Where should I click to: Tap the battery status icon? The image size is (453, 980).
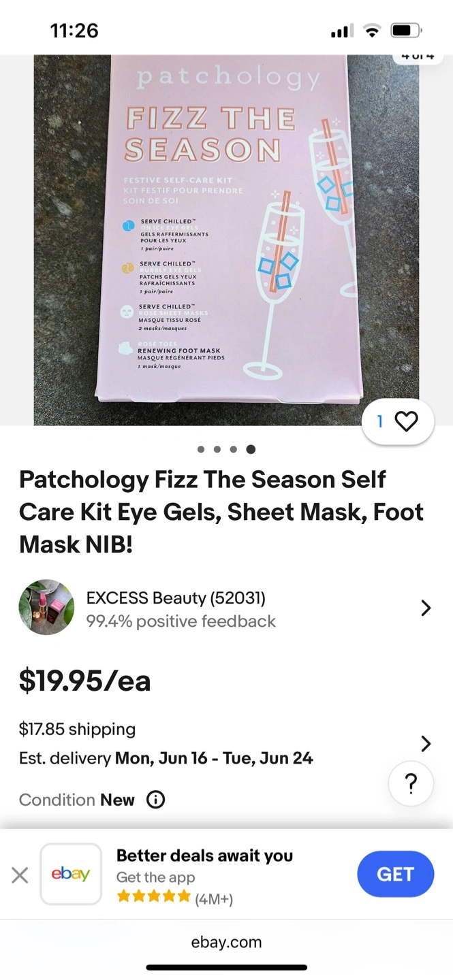tap(406, 31)
